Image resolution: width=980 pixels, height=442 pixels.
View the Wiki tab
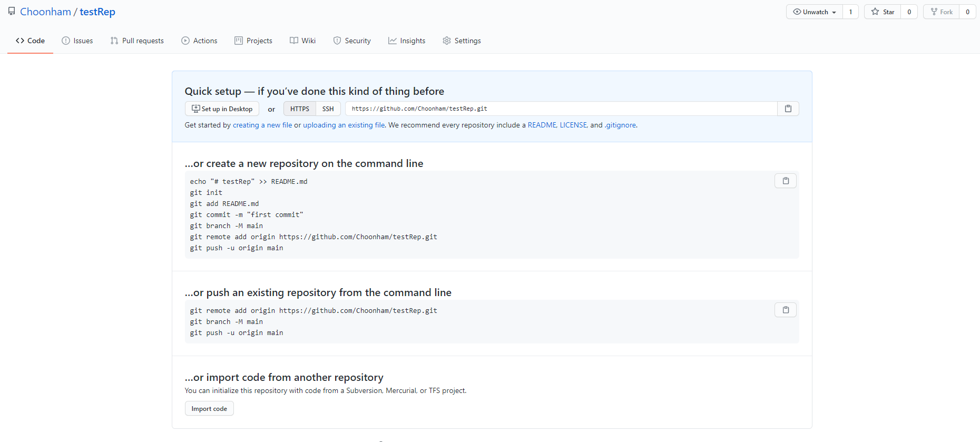(303, 41)
